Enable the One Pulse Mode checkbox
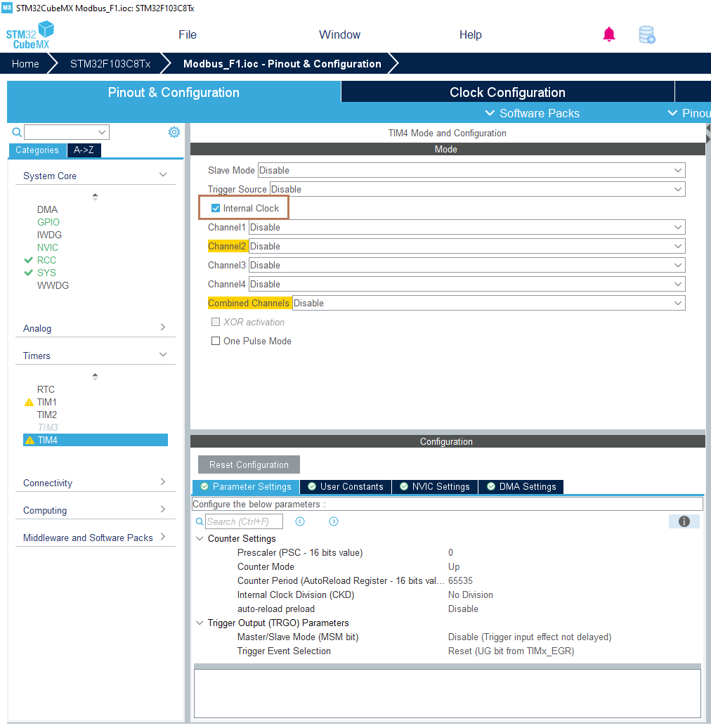This screenshot has width=711, height=728. click(x=216, y=341)
